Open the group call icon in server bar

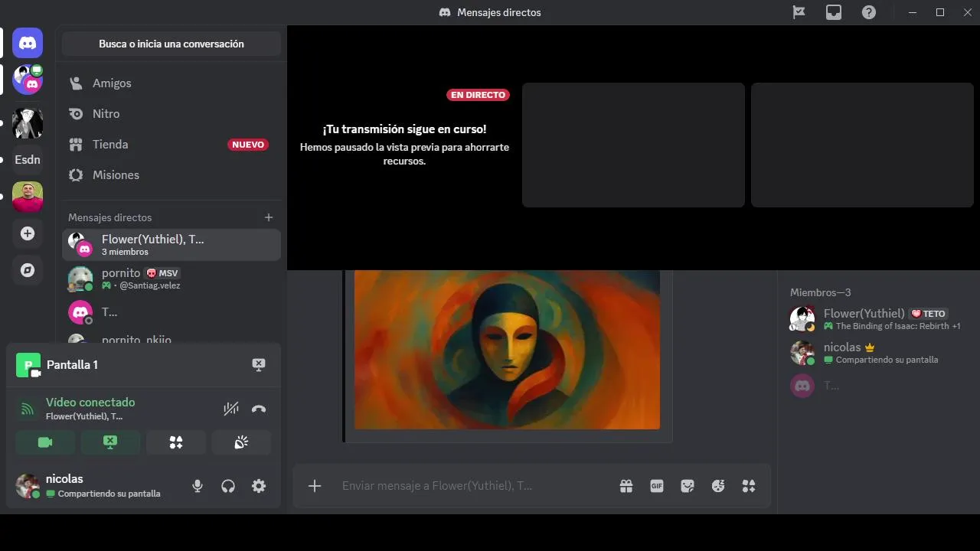(x=28, y=80)
